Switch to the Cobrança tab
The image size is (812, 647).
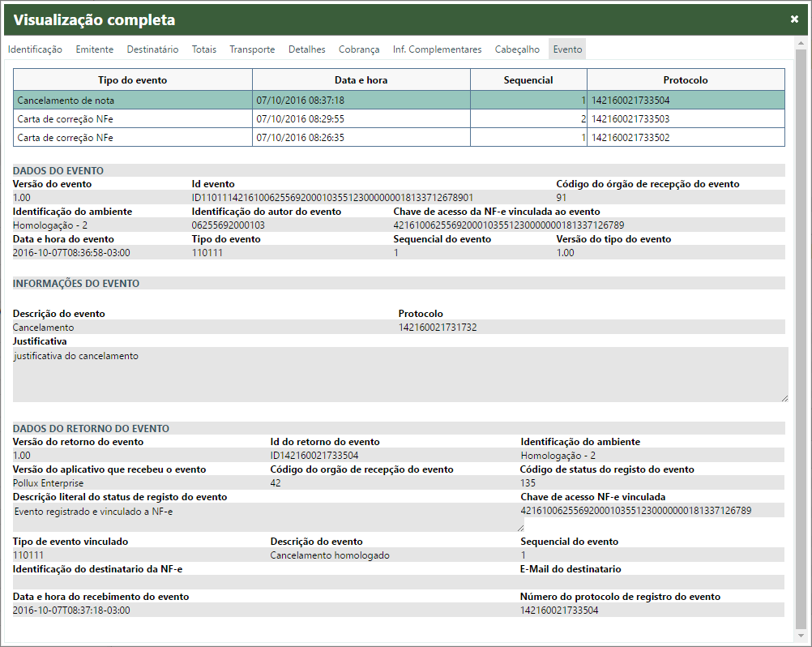tap(359, 49)
